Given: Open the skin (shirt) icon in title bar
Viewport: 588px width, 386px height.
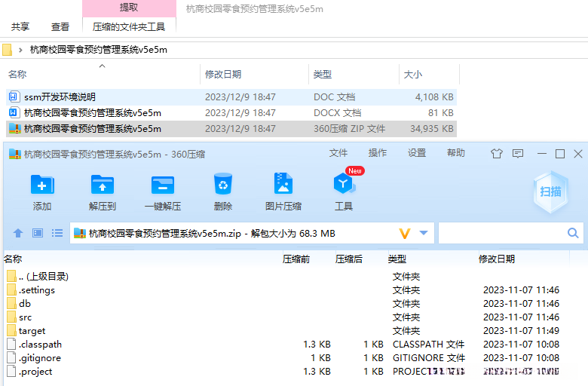Looking at the screenshot, I should [x=497, y=154].
